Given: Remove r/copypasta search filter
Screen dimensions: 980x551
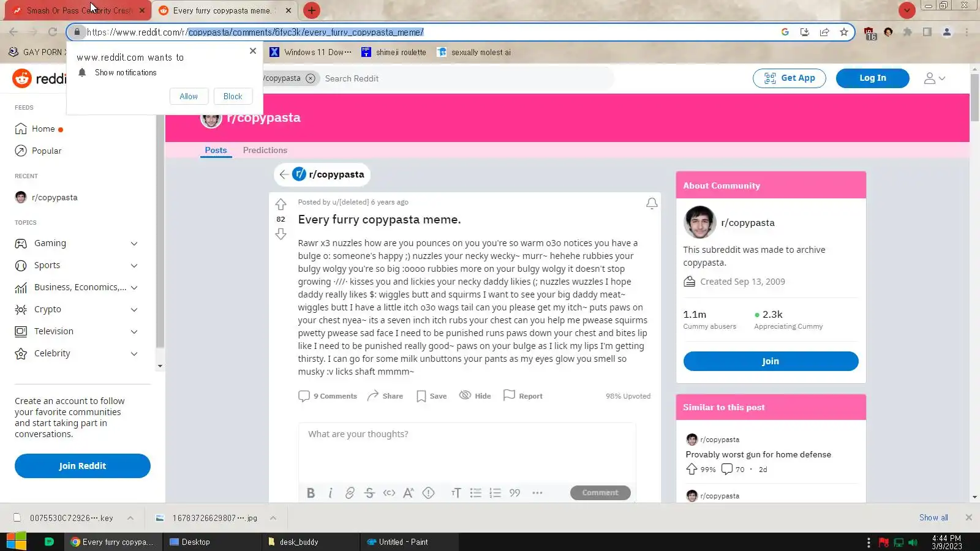Looking at the screenshot, I should click(311, 78).
